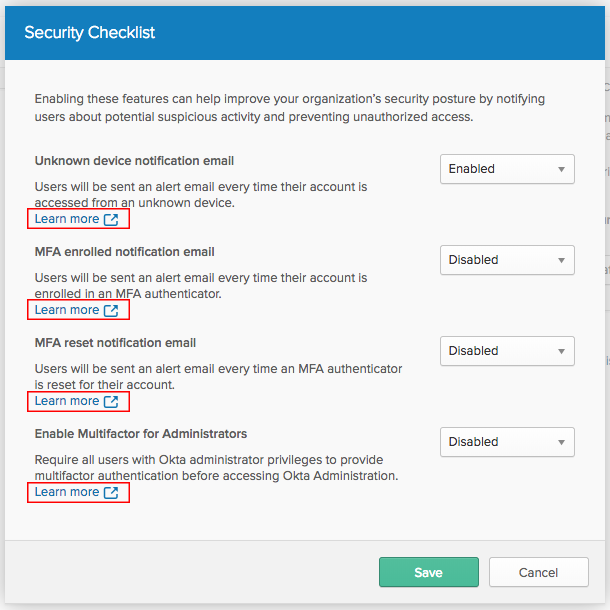Open external link icon under MFA enrolled notification

[x=111, y=310]
